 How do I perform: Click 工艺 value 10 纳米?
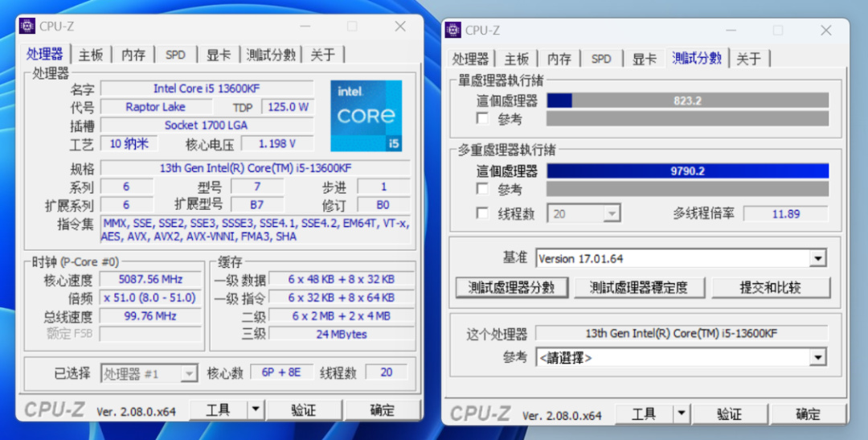(129, 143)
